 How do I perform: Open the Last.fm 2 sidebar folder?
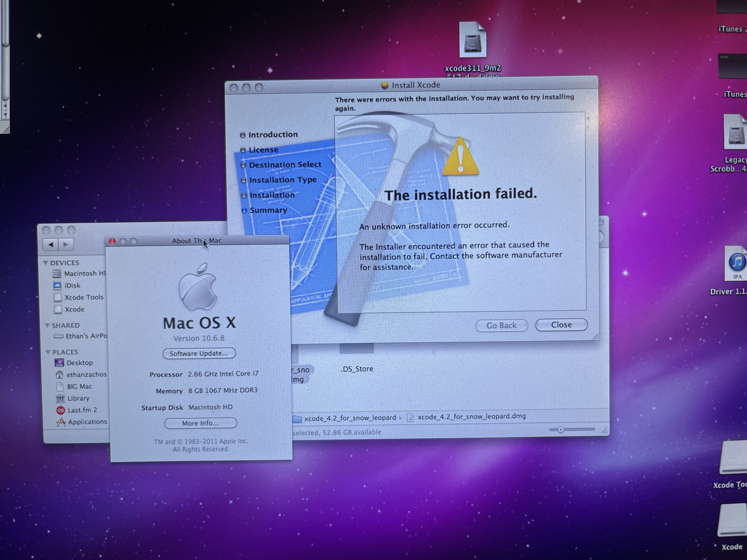pyautogui.click(x=82, y=410)
